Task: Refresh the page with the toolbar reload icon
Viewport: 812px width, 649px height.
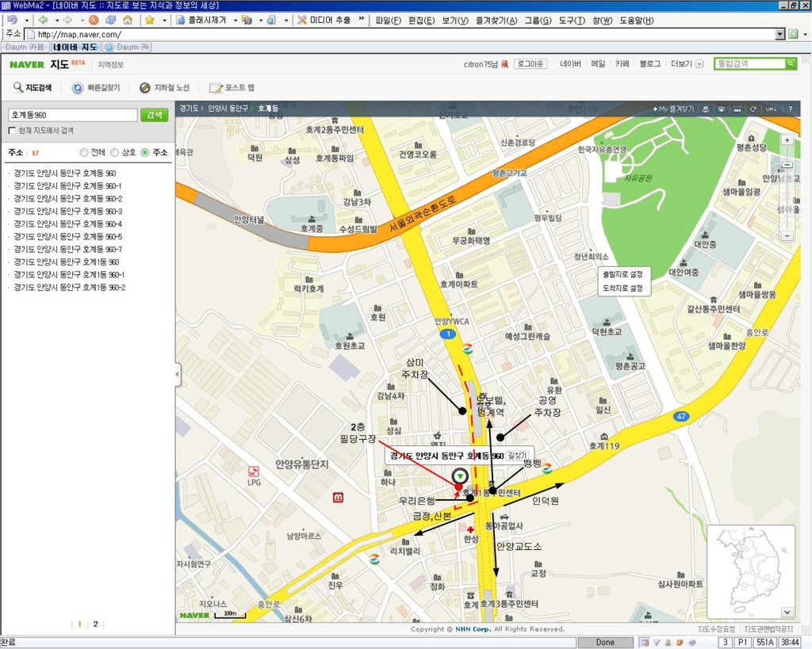Action: 110,20
